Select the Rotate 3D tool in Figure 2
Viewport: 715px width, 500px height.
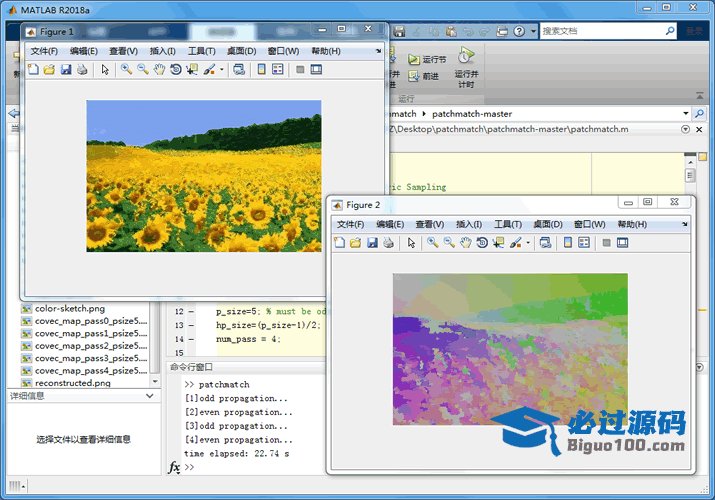(x=482, y=243)
